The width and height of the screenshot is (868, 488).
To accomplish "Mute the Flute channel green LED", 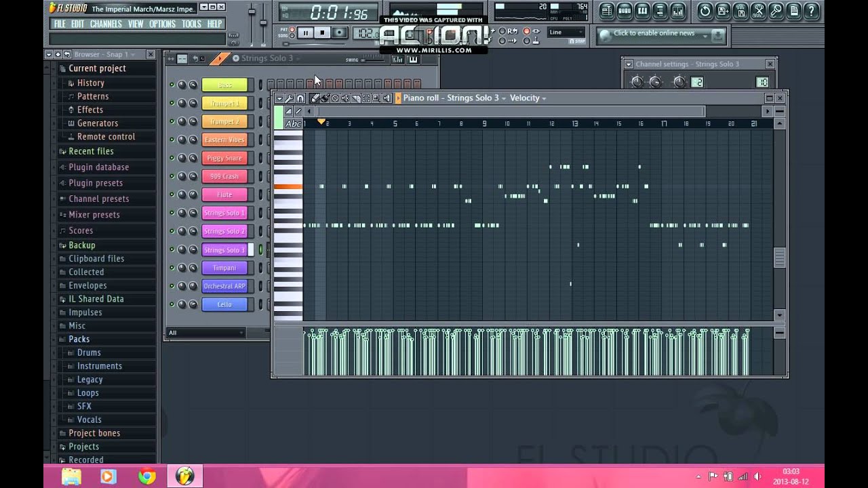I will (x=172, y=195).
